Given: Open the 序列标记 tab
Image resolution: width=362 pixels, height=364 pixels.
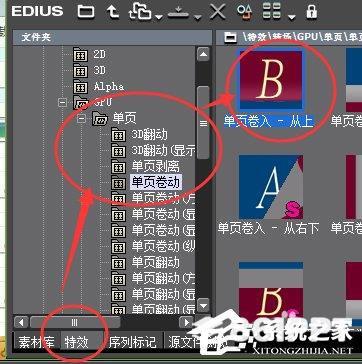Looking at the screenshot, I should (133, 342).
